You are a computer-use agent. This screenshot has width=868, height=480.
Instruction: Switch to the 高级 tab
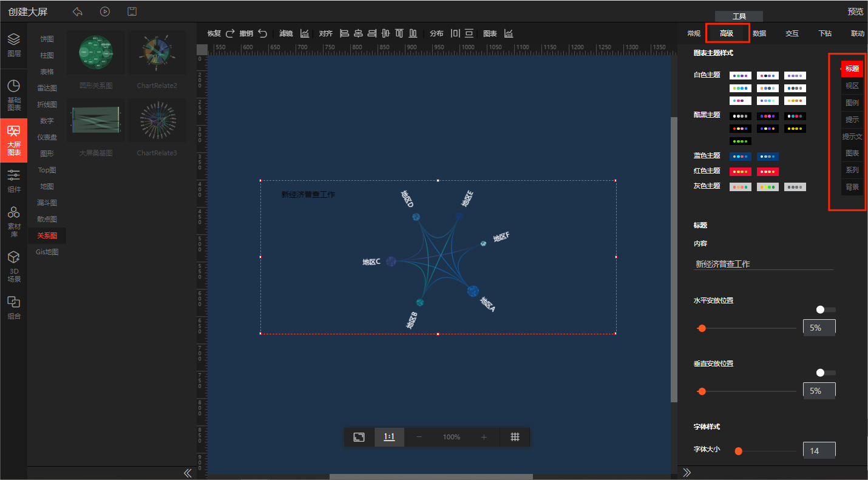[x=727, y=33]
